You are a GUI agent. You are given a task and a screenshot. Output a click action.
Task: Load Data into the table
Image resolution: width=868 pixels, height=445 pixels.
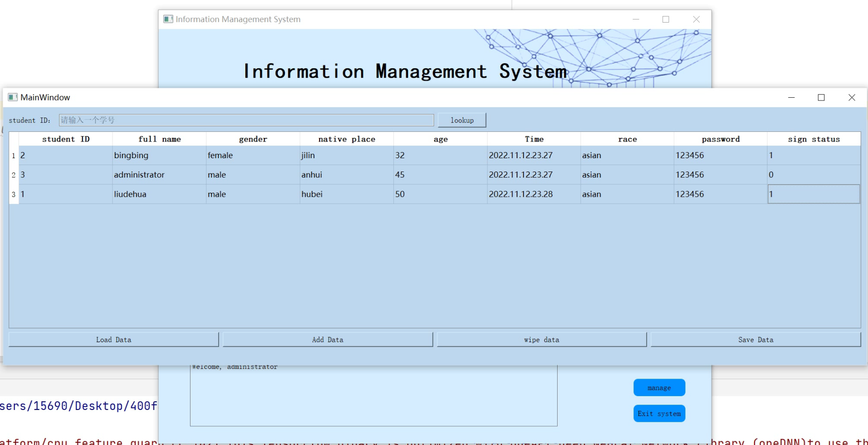coord(113,339)
